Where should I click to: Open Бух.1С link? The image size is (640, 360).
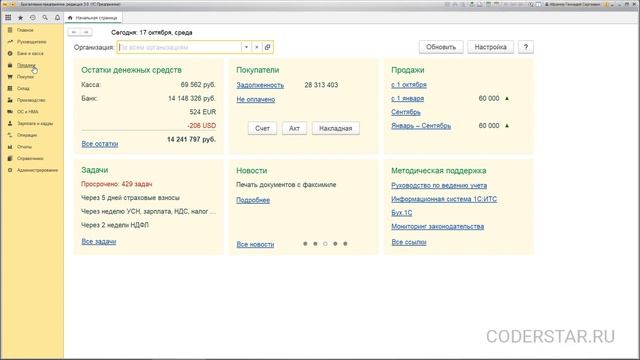402,213
